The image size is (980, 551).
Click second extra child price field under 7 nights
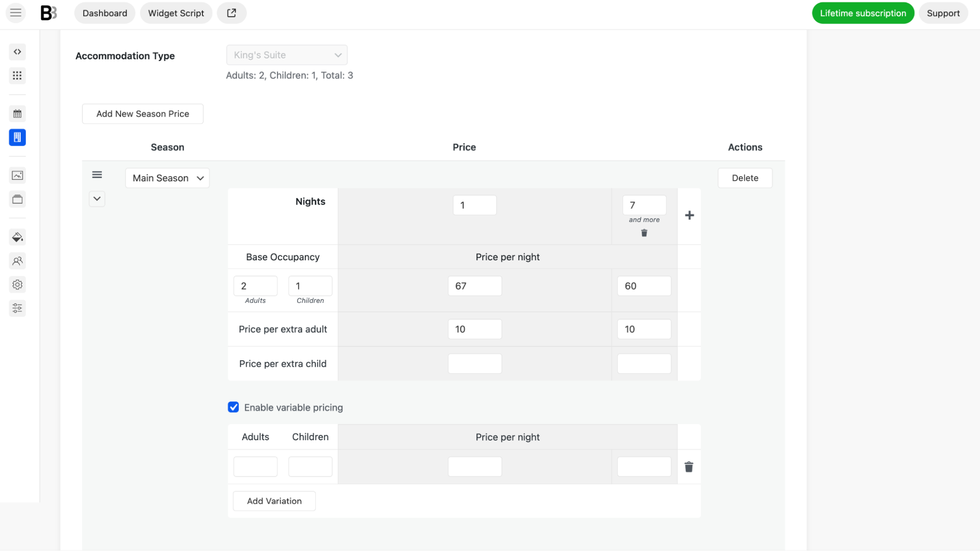pyautogui.click(x=644, y=364)
